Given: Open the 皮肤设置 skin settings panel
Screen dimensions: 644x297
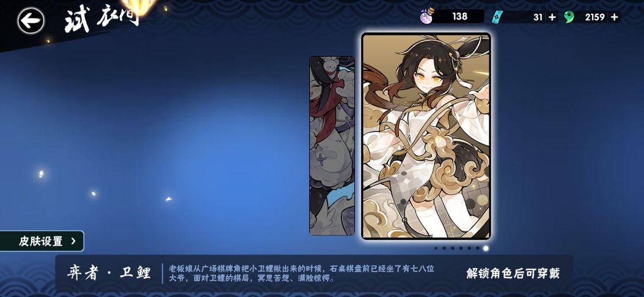Looking at the screenshot, I should pyautogui.click(x=41, y=241).
